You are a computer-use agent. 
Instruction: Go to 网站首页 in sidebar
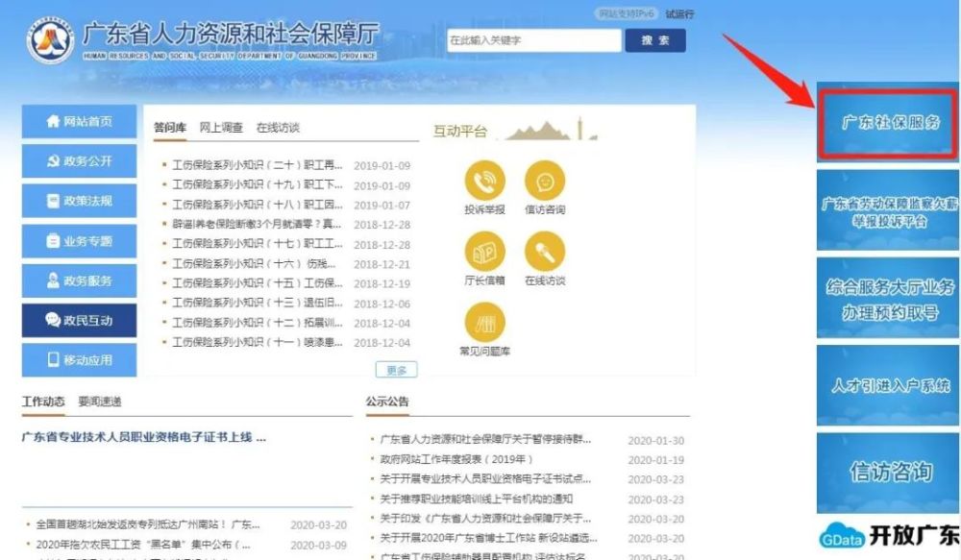[x=79, y=121]
